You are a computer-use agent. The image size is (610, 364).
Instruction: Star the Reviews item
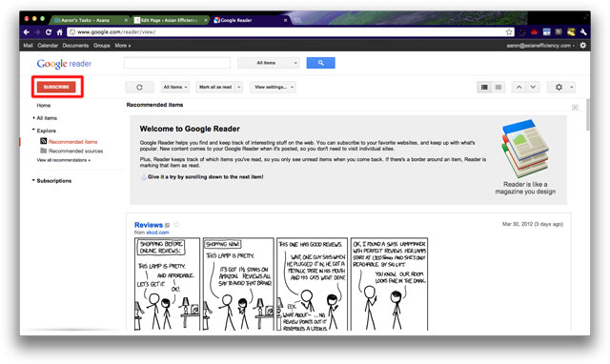(176, 224)
